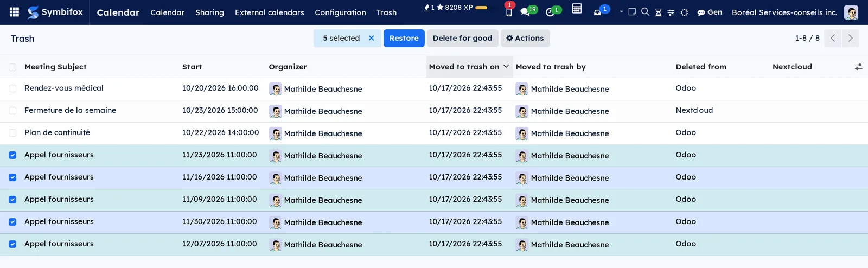The width and height of the screenshot is (868, 268).
Task: Open the Gen chat assistant
Action: coord(710,12)
